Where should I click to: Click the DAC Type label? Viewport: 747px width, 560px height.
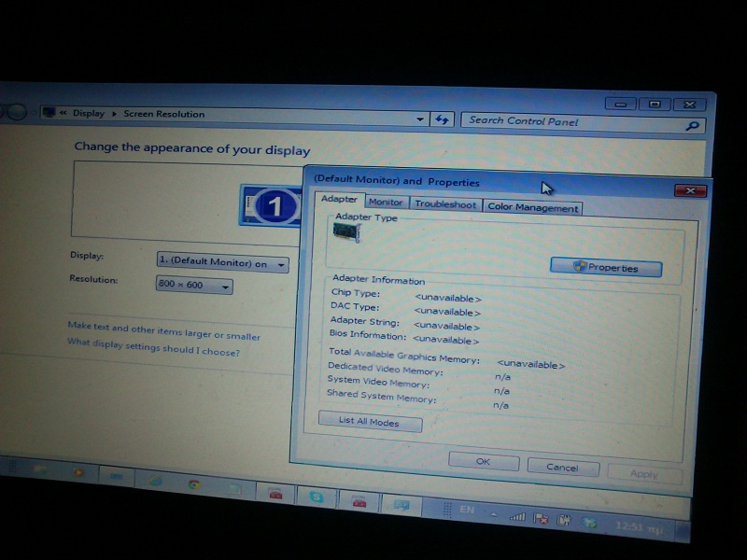pyautogui.click(x=355, y=307)
